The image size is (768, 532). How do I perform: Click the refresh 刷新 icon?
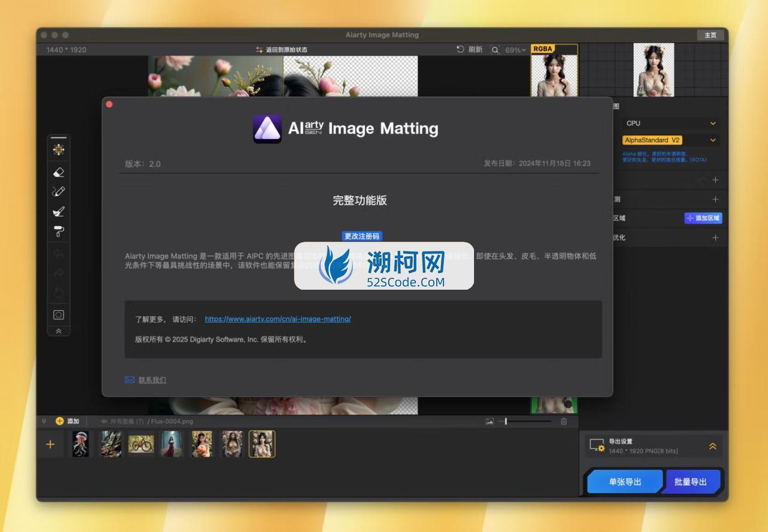[x=461, y=50]
